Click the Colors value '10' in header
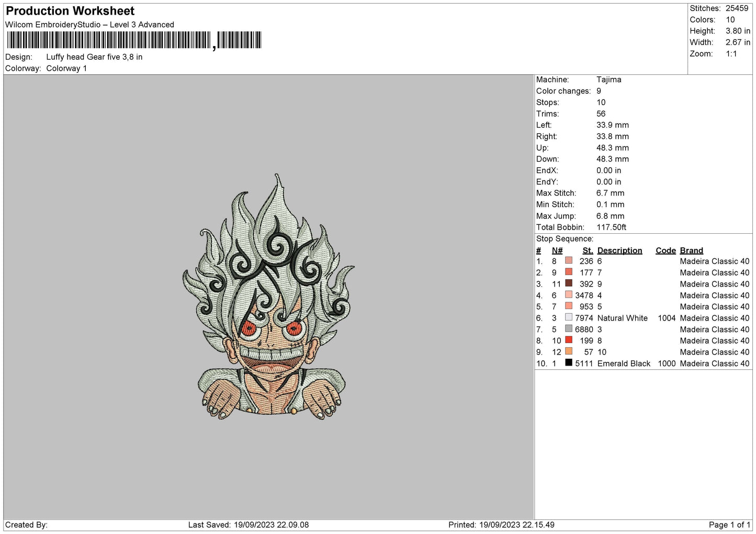 click(x=730, y=20)
